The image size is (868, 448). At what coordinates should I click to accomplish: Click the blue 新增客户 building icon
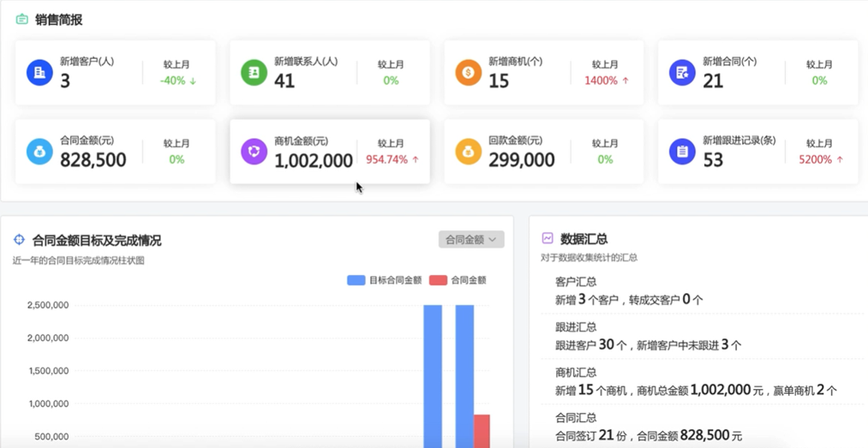pos(39,73)
